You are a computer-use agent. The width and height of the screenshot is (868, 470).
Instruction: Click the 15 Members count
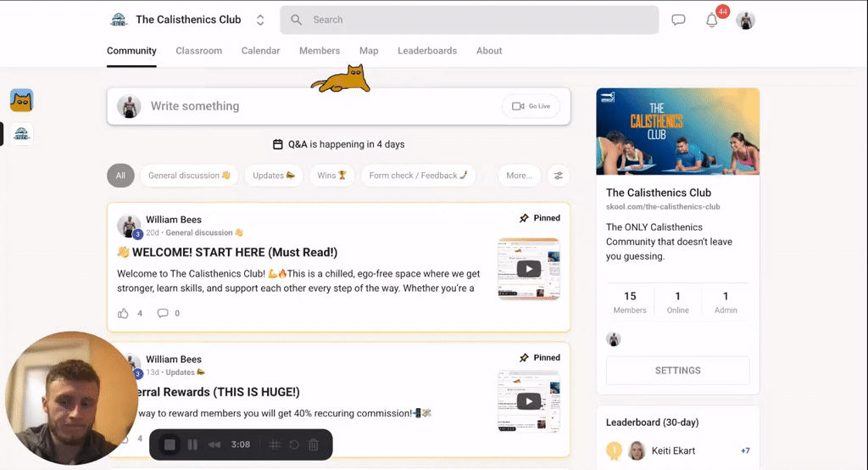630,302
